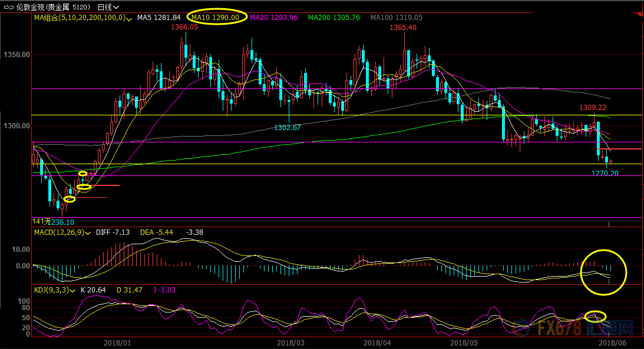Click the DIFF -7.13 value label
The height and width of the screenshot is (349, 644).
(x=113, y=232)
